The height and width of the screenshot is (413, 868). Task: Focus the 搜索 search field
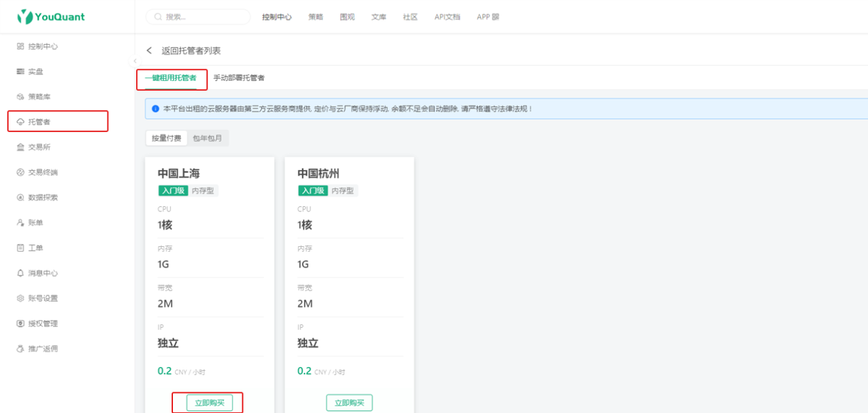(x=198, y=17)
